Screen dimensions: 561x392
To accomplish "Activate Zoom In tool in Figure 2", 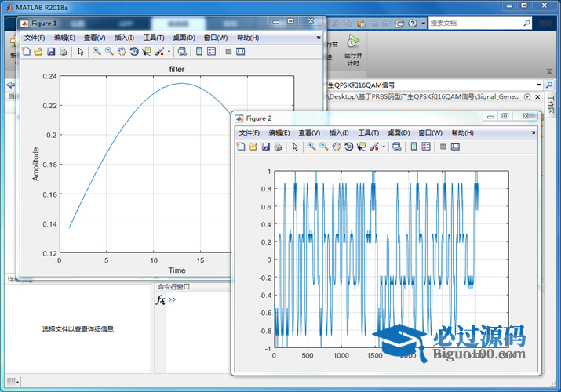I will pyautogui.click(x=311, y=147).
